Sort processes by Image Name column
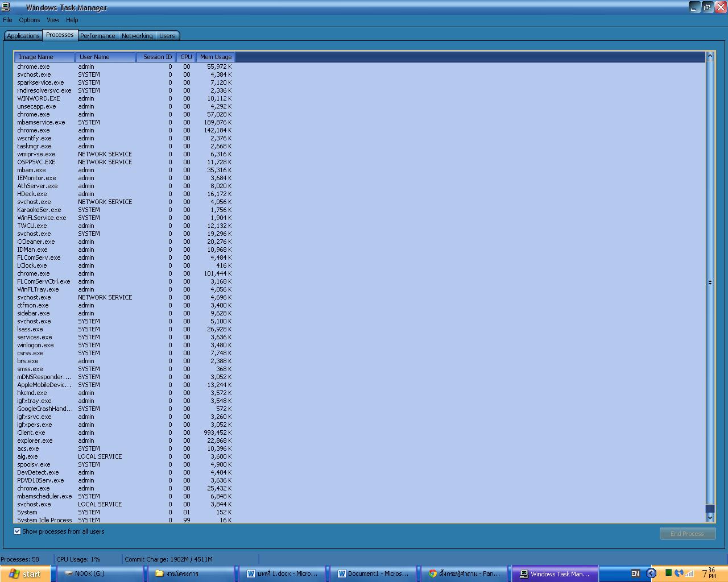 [44, 57]
